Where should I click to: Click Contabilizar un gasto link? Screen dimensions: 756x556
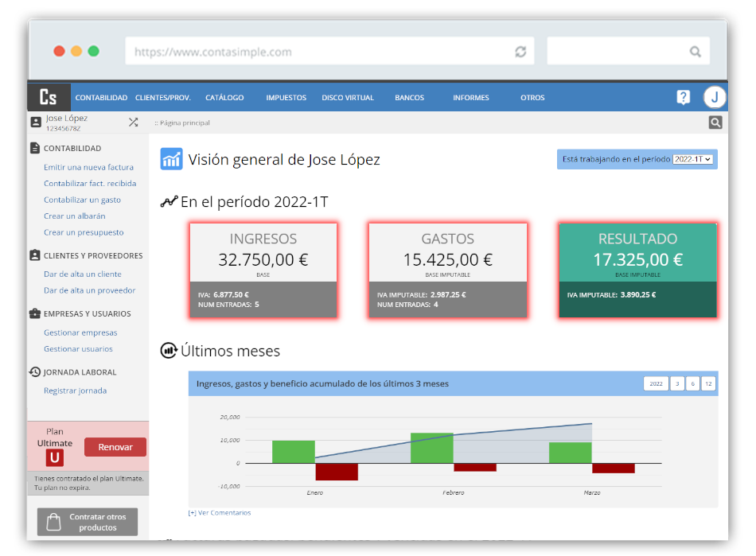pyautogui.click(x=83, y=200)
